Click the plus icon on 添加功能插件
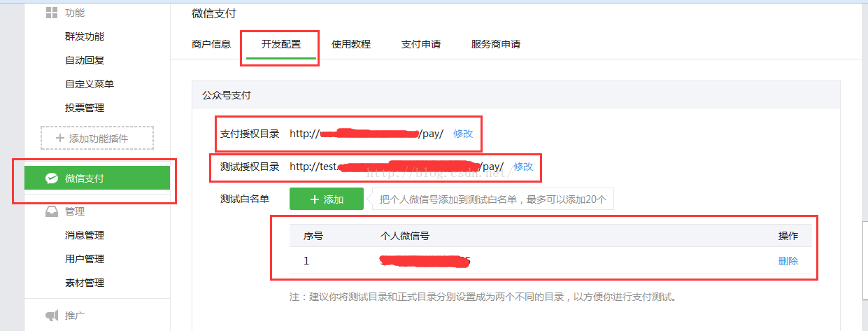 click(x=60, y=138)
